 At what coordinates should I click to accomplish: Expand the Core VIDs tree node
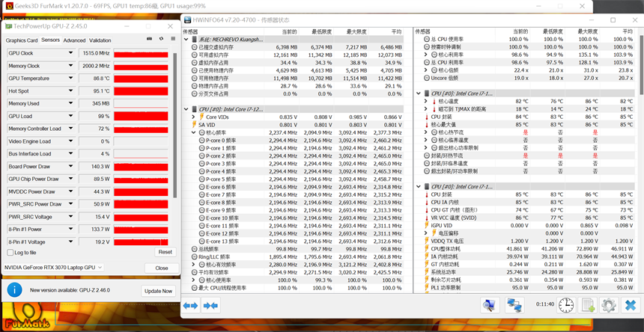(x=194, y=117)
